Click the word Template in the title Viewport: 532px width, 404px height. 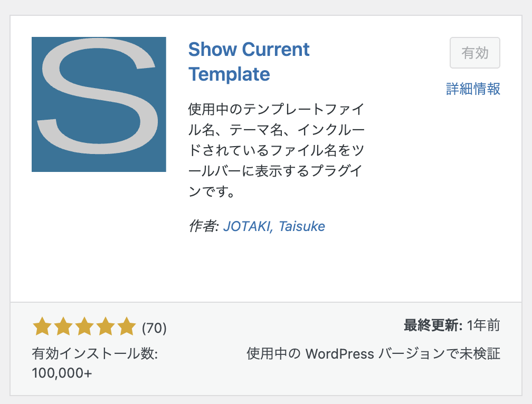(230, 74)
